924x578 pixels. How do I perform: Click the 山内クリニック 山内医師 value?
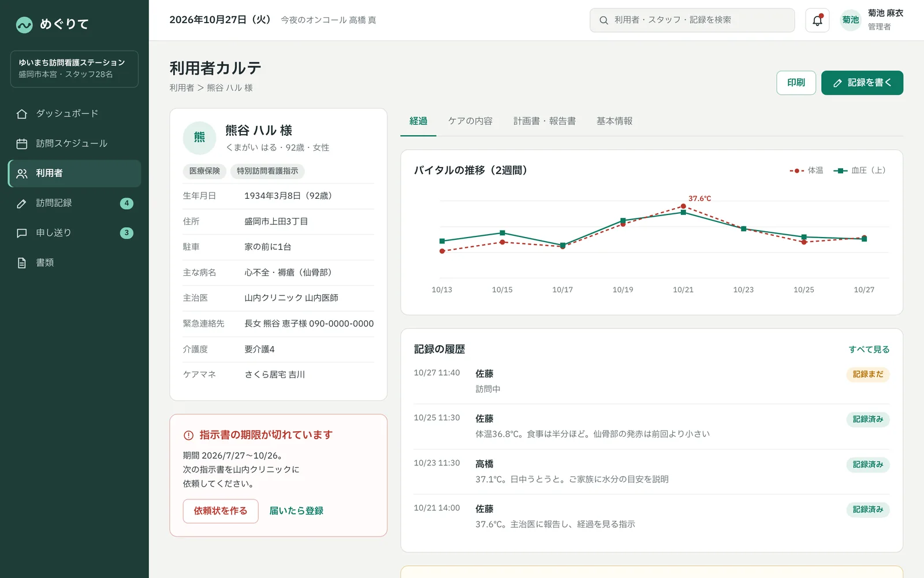(x=291, y=298)
